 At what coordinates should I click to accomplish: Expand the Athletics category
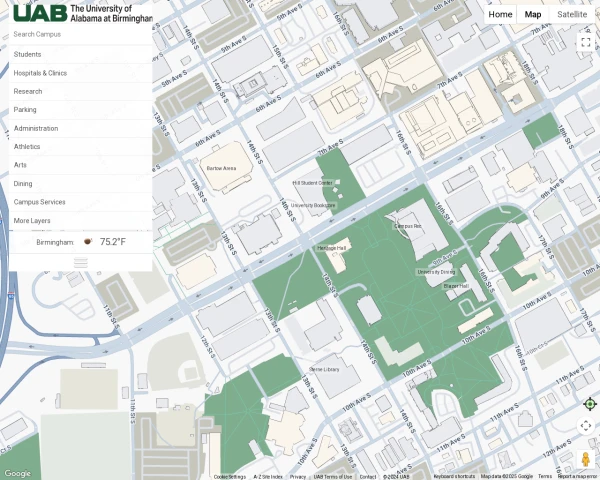pos(80,147)
